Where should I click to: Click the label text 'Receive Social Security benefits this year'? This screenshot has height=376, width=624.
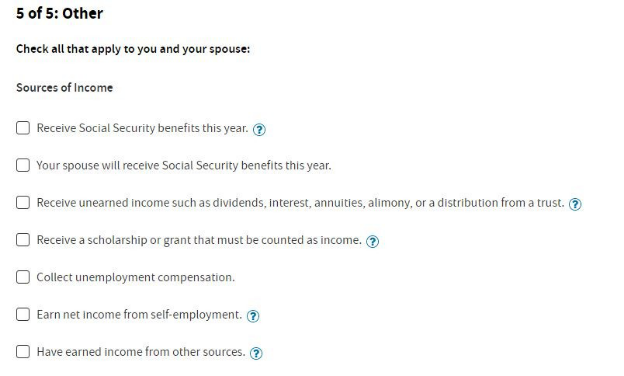point(142,128)
